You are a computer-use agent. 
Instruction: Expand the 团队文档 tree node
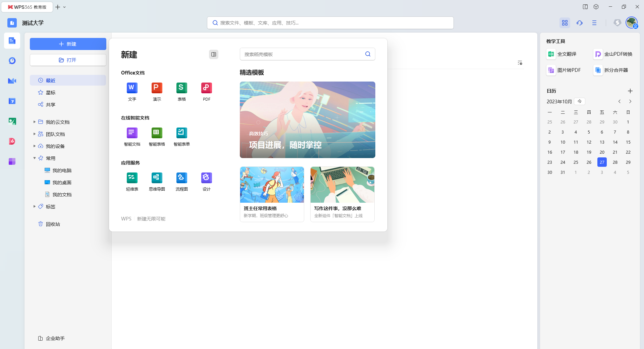pyautogui.click(x=34, y=134)
